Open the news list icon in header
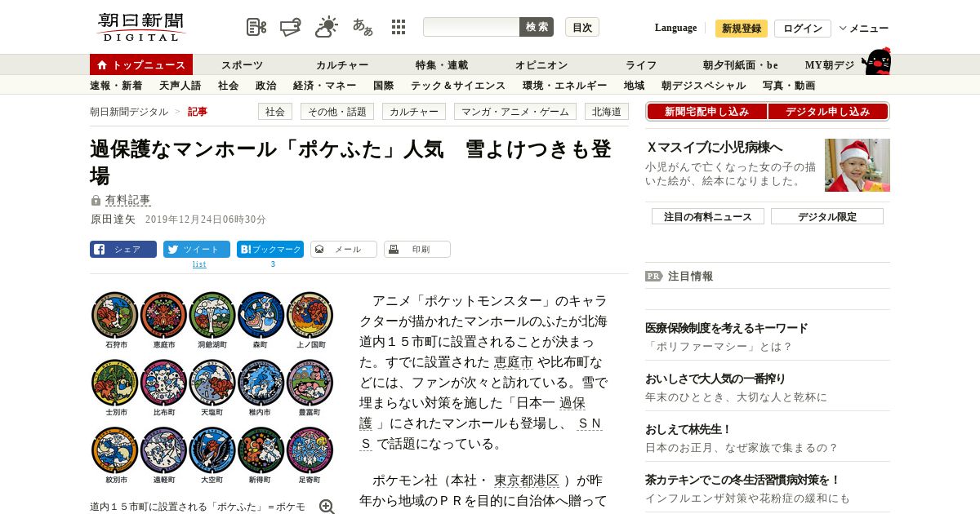This screenshot has height=514, width=980. [x=256, y=27]
